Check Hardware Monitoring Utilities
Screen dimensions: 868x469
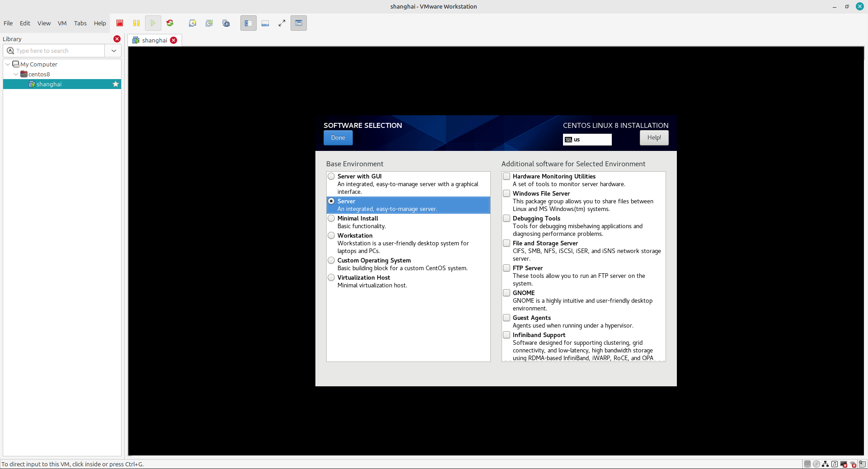point(507,176)
